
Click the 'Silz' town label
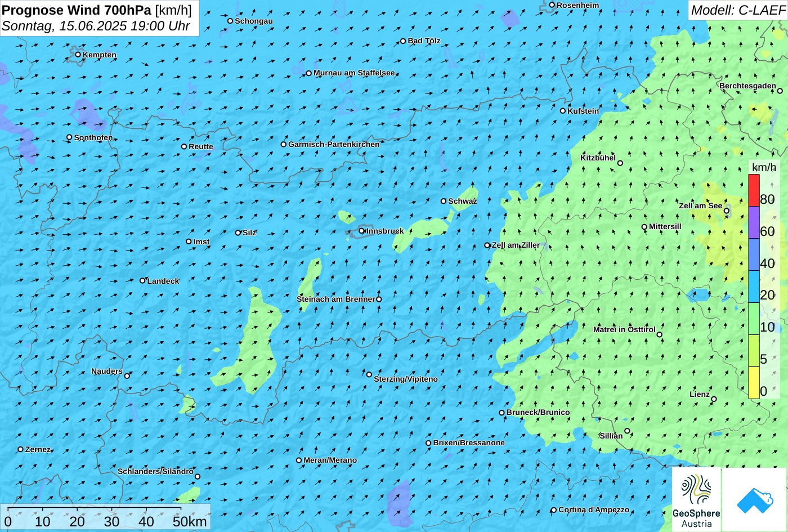[x=249, y=233]
